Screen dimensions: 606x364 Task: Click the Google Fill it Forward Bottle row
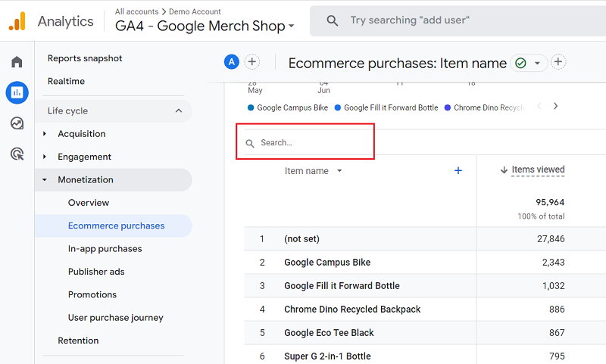pos(425,286)
